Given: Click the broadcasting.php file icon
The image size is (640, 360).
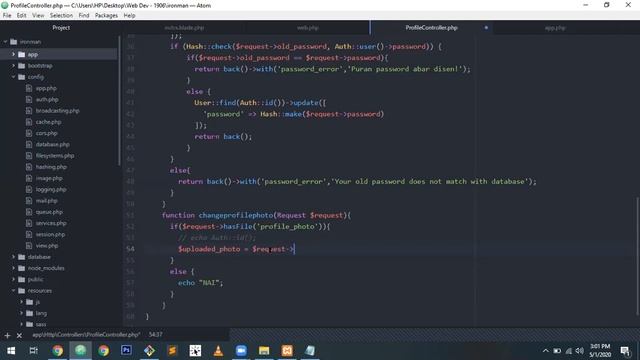Looking at the screenshot, I should pyautogui.click(x=29, y=111).
